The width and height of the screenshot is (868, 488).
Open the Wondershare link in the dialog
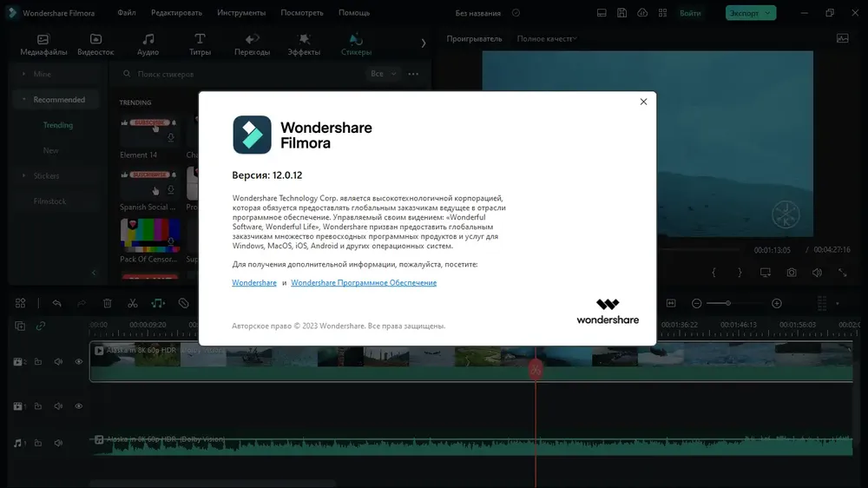254,282
